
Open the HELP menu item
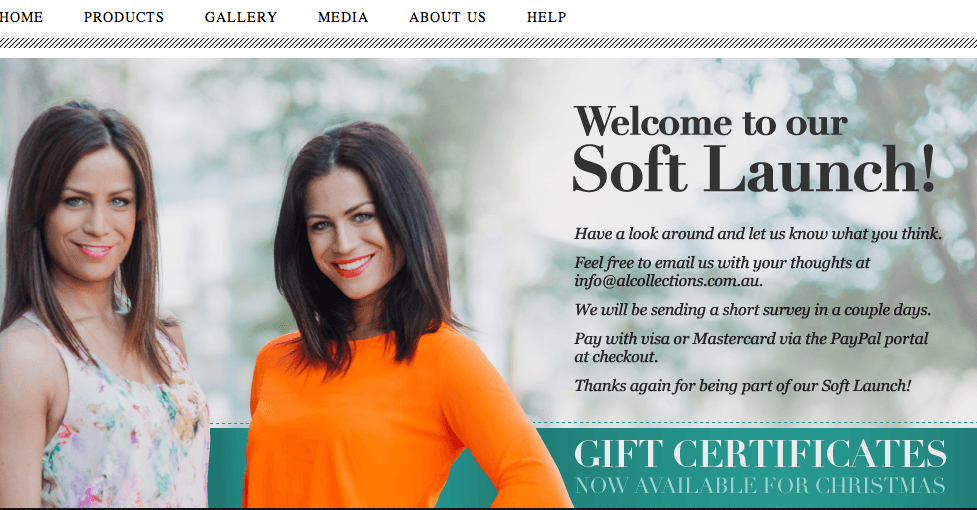[546, 17]
